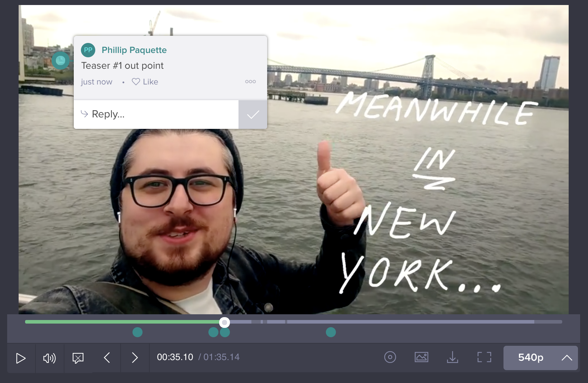Open the comment annotation tool
588x383 pixels.
[x=78, y=357]
